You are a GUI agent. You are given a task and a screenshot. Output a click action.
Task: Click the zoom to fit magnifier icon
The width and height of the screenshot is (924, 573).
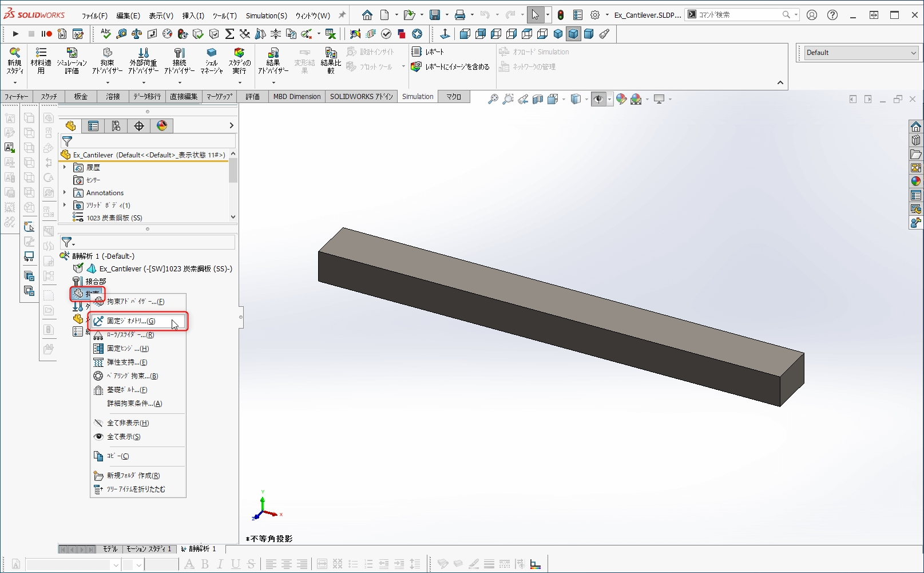click(x=492, y=98)
